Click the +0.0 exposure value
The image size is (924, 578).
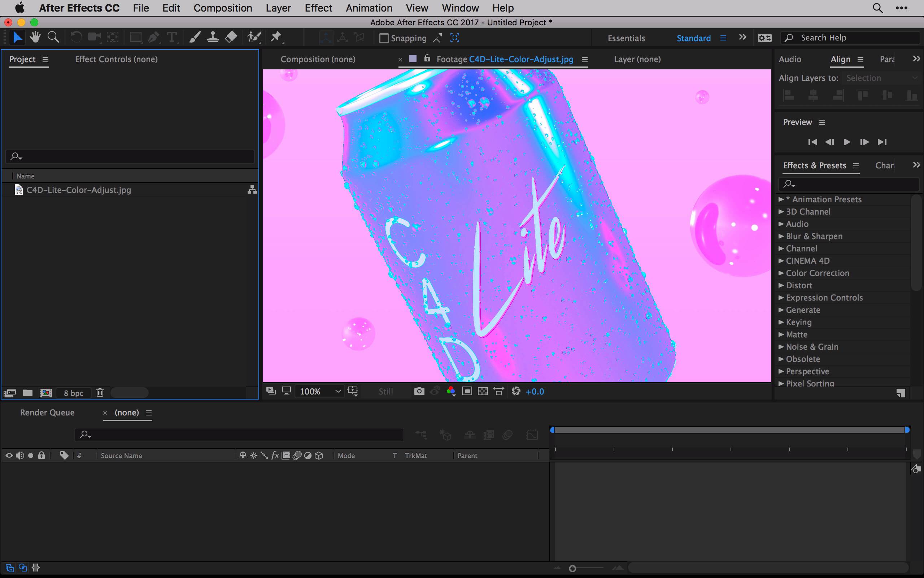click(x=535, y=392)
